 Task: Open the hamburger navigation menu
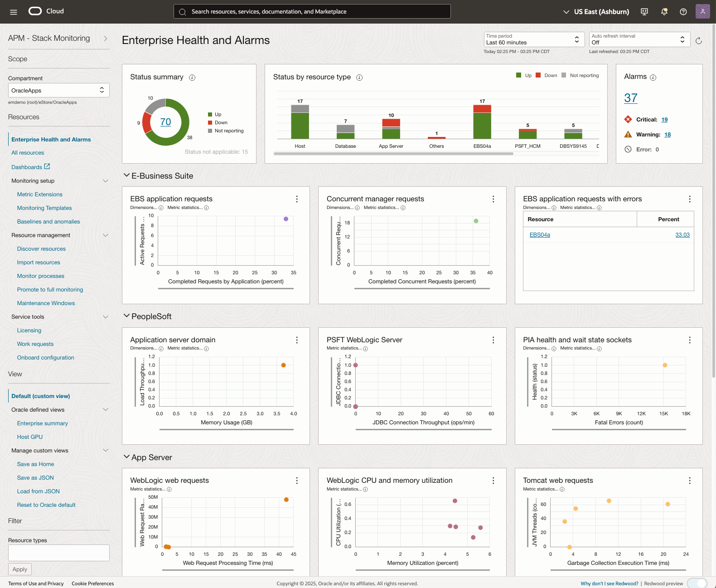pos(14,12)
